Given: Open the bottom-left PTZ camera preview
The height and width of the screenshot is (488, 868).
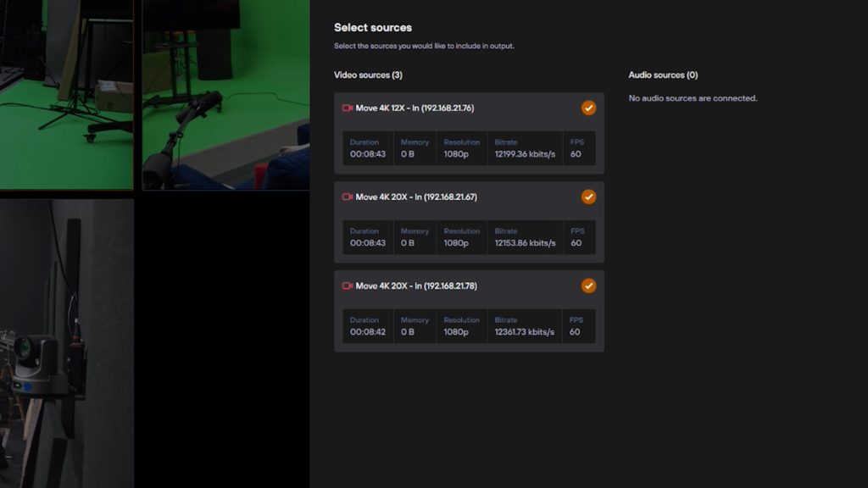Looking at the screenshot, I should (66, 344).
